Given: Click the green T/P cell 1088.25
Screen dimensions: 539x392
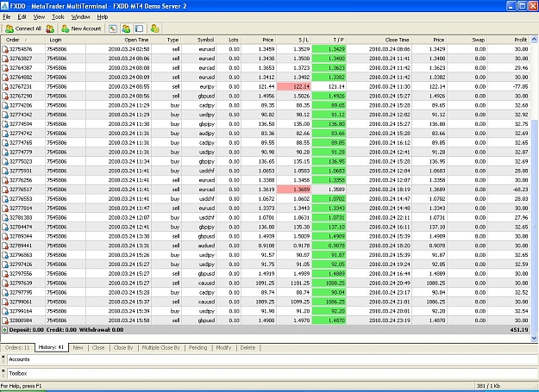Looking at the screenshot, I should coord(329,283).
